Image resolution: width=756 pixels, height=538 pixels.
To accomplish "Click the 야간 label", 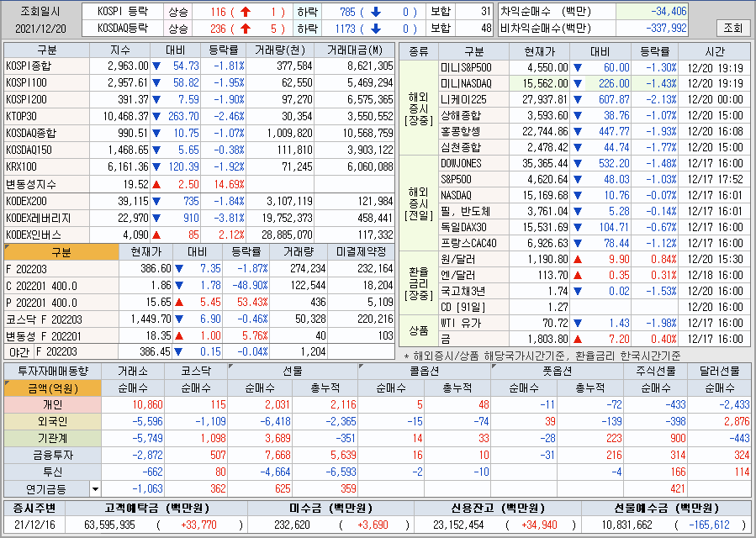I will 19,352.
